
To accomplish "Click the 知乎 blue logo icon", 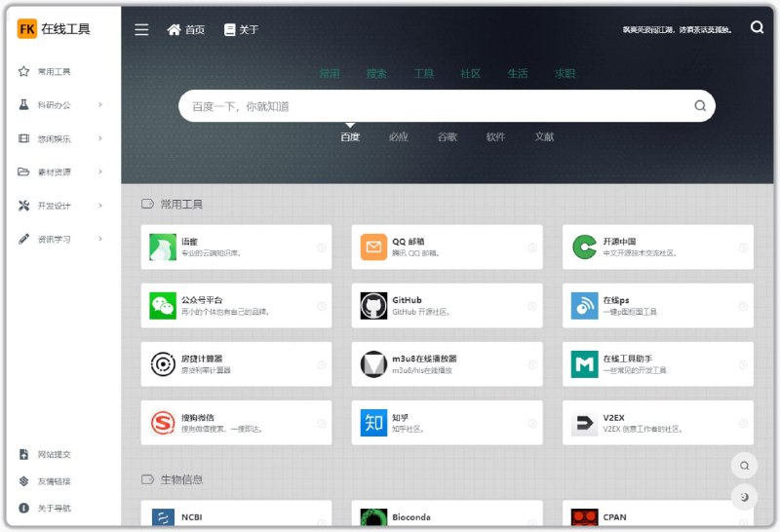I will (374, 423).
